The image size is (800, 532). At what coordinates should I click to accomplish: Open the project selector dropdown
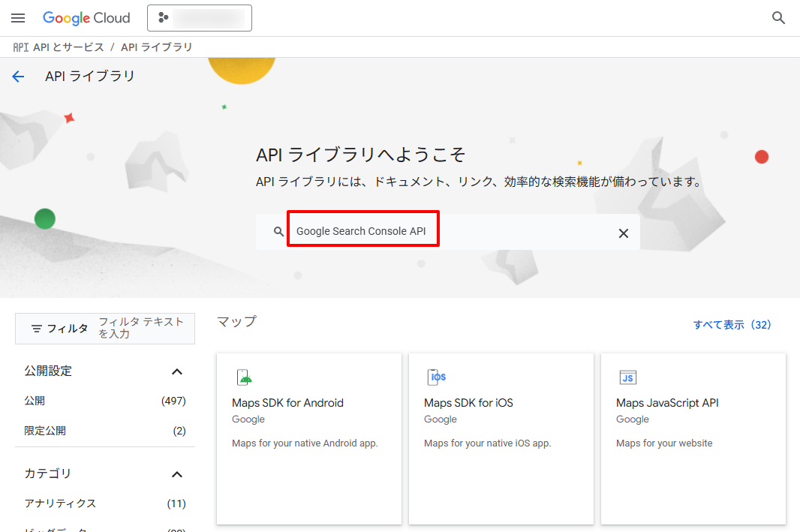199,18
